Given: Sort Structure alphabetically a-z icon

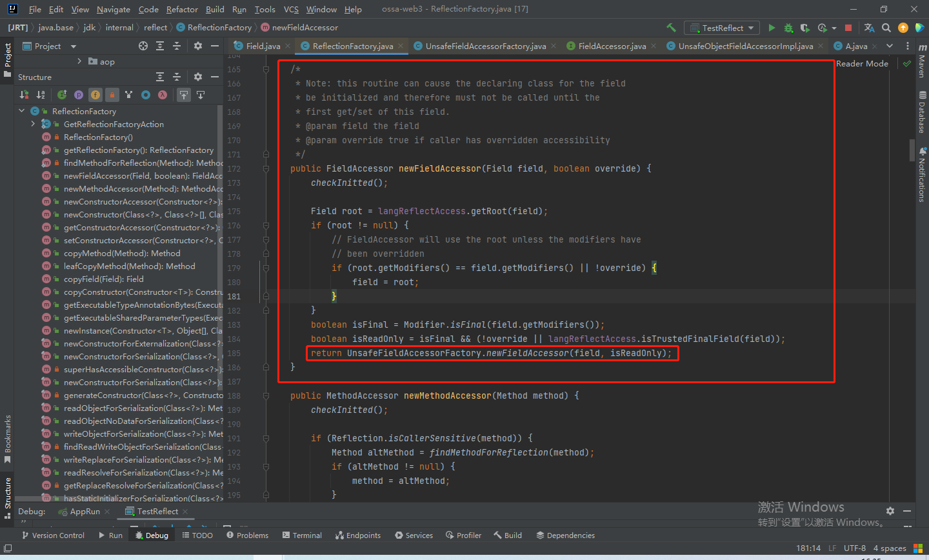Looking at the screenshot, I should (41, 95).
